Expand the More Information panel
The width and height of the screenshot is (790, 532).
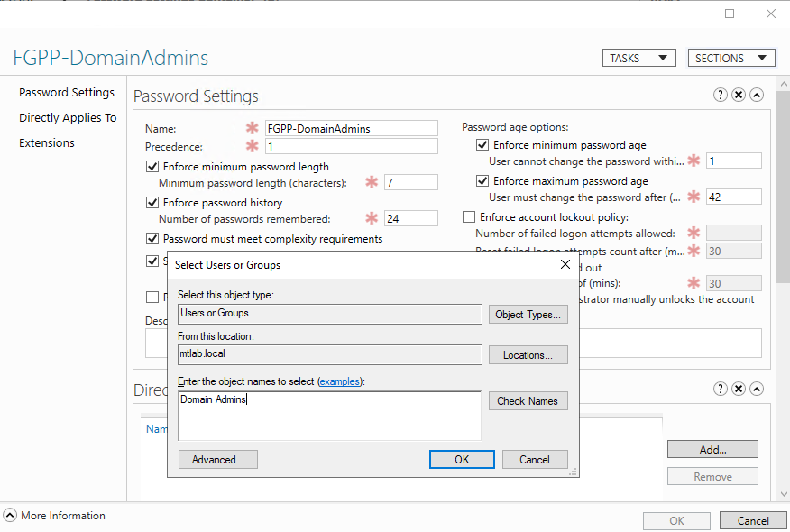(10, 516)
